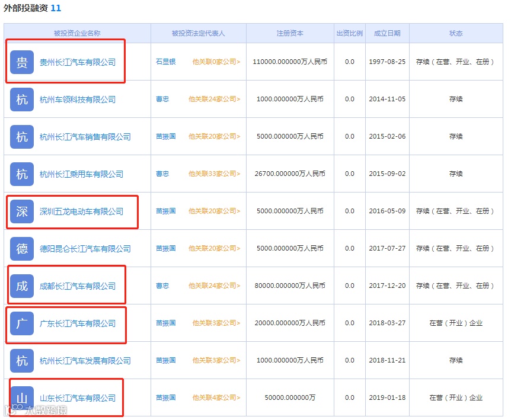Select the 2019-01-18 date cell
The height and width of the screenshot is (420, 511).
tap(387, 397)
